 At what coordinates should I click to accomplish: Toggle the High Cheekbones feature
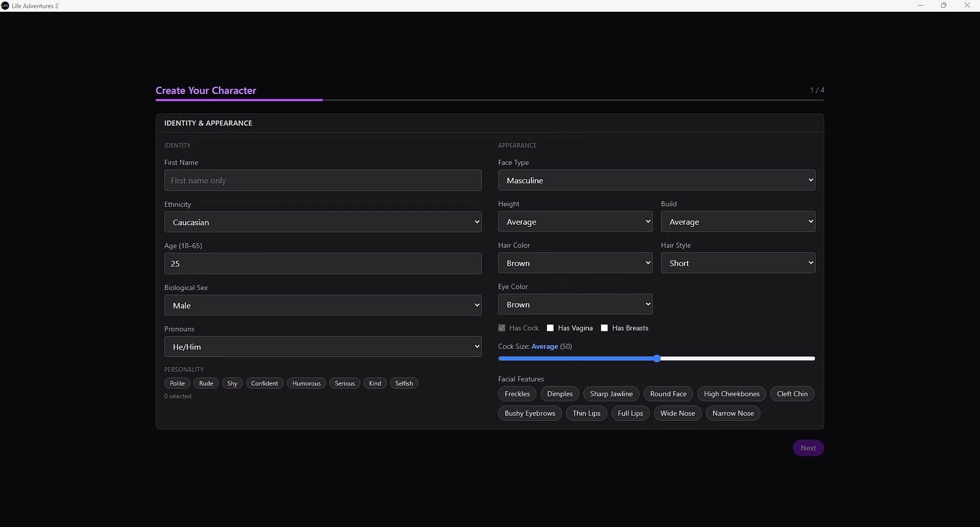pyautogui.click(x=731, y=394)
